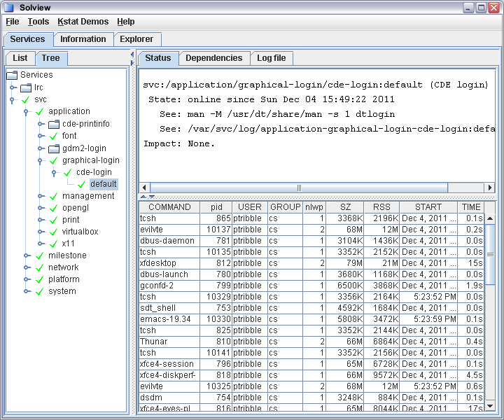Click the lrc folder icon
This screenshot has width=504, height=420.
click(26, 87)
